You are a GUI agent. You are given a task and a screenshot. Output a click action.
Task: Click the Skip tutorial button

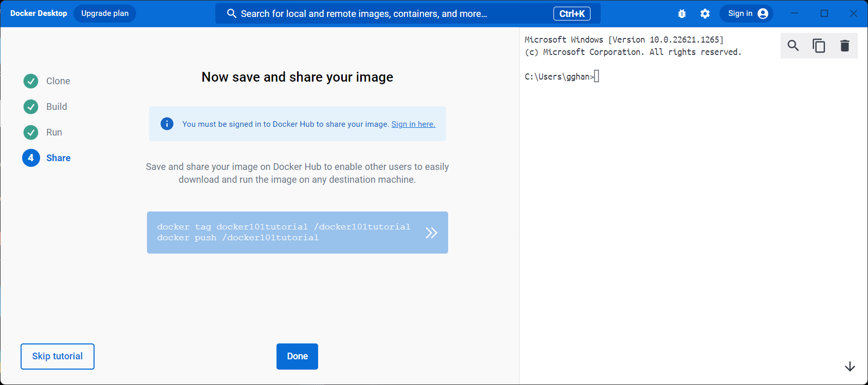click(x=58, y=356)
